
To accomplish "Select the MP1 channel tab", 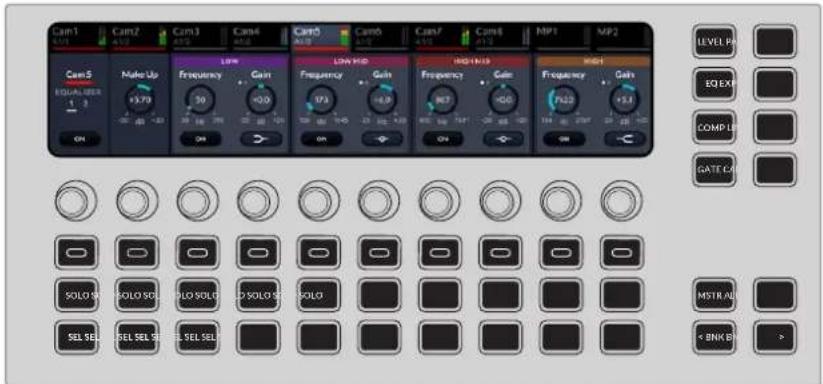I will [563, 37].
